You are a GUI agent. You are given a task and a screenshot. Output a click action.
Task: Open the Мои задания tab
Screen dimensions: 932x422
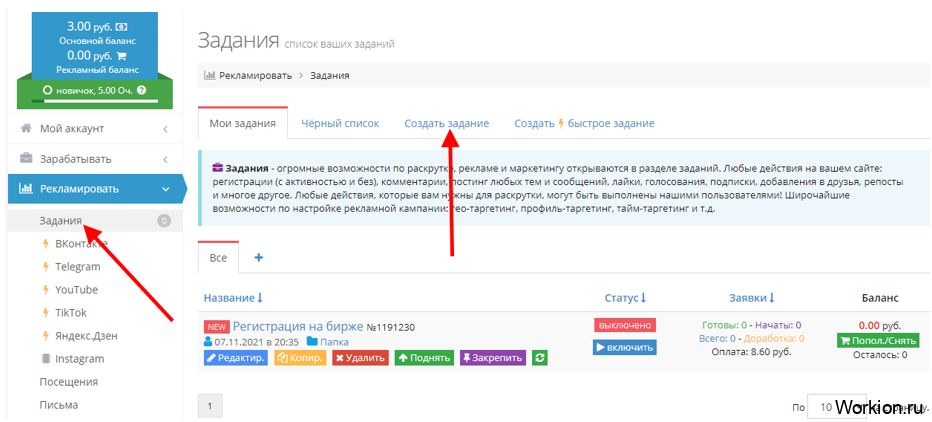pyautogui.click(x=243, y=124)
